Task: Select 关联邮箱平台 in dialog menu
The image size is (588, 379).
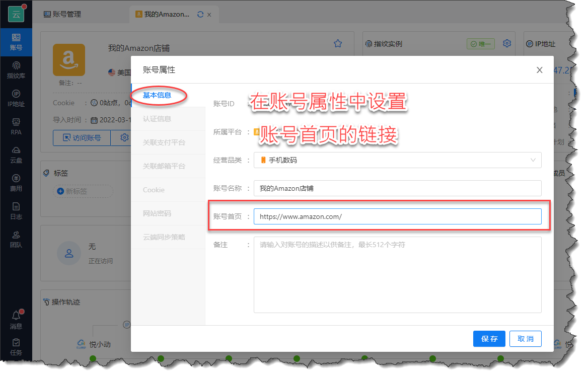Action: 168,166
